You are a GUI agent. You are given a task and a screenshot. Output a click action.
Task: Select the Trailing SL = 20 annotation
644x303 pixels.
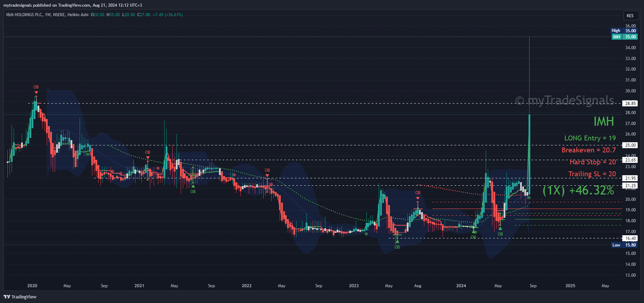tap(591, 174)
